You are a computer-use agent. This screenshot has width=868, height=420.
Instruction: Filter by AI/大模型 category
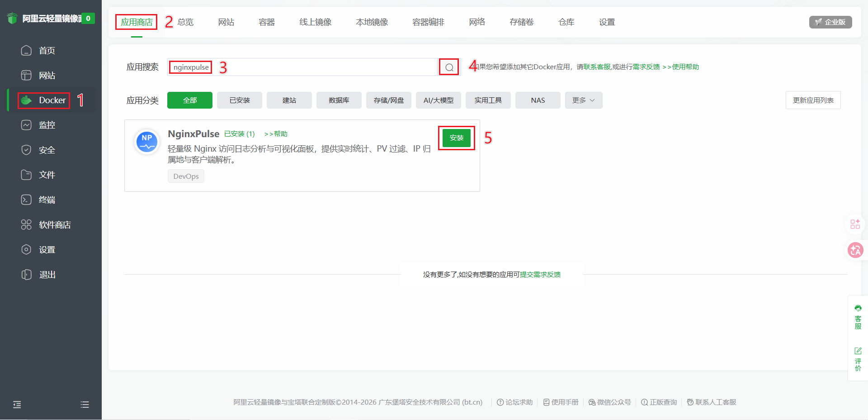pos(439,100)
